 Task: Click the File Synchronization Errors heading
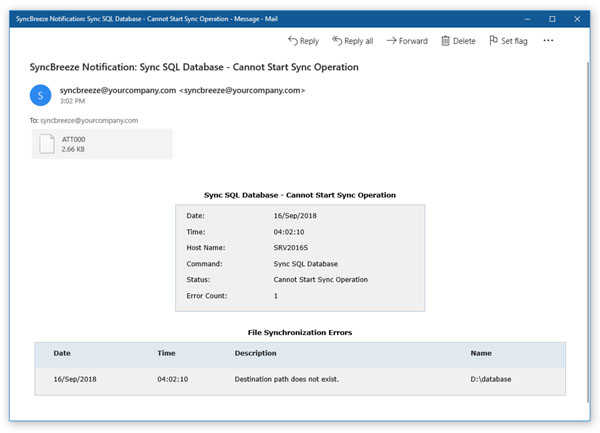pos(300,332)
